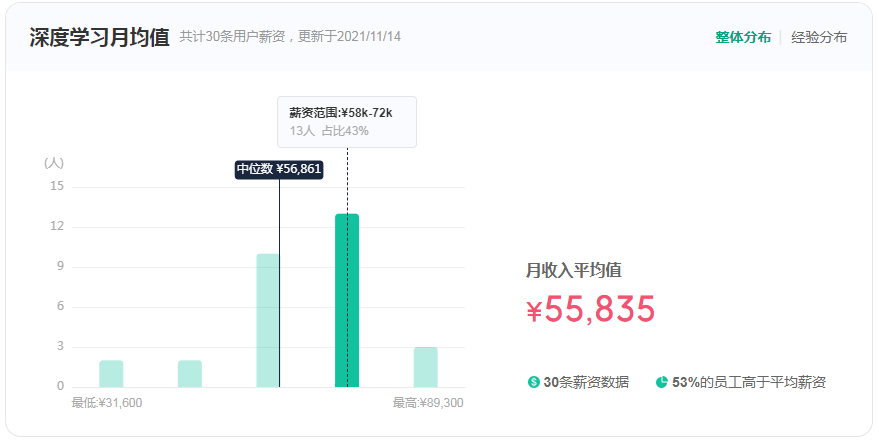Click the 薪资范围:¥58k-72k tooltip box
This screenshot has width=879, height=440.
pos(347,122)
